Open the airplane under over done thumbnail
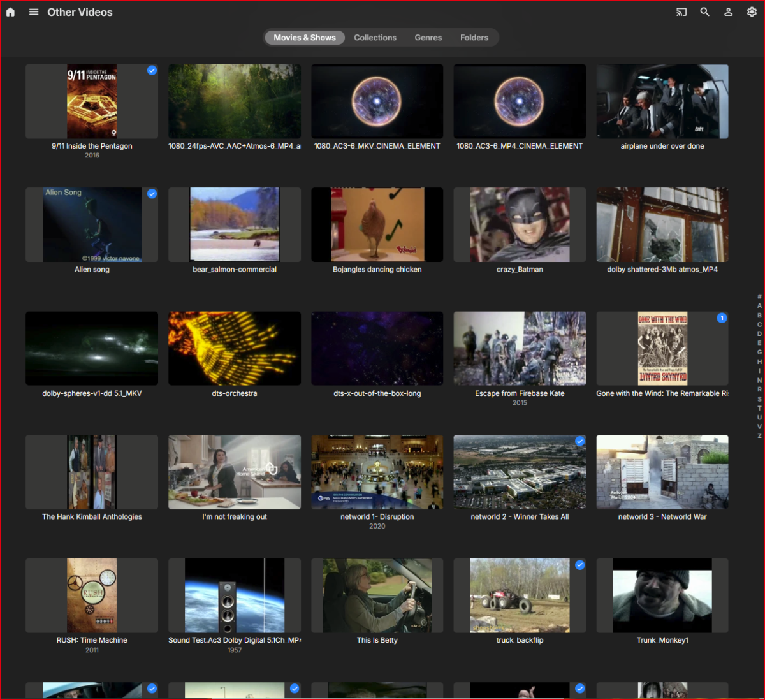 pos(662,101)
